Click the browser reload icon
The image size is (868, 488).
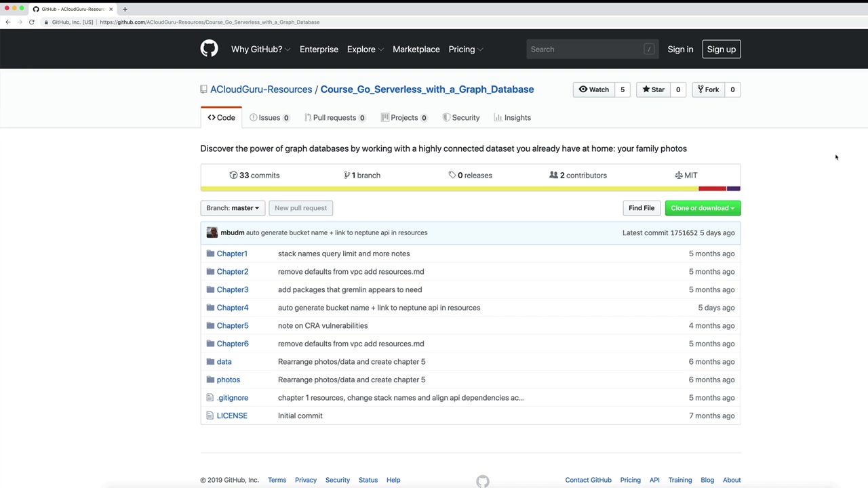(31, 22)
